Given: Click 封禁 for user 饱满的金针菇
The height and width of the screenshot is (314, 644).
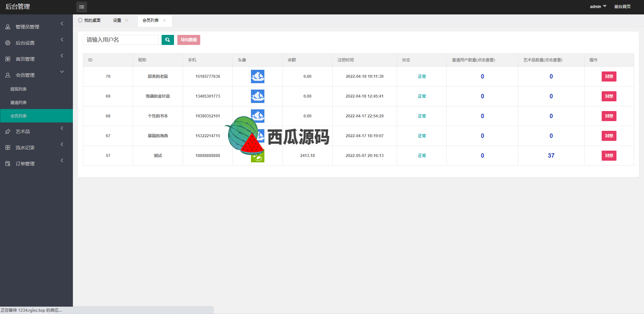Looking at the screenshot, I should [x=609, y=96].
